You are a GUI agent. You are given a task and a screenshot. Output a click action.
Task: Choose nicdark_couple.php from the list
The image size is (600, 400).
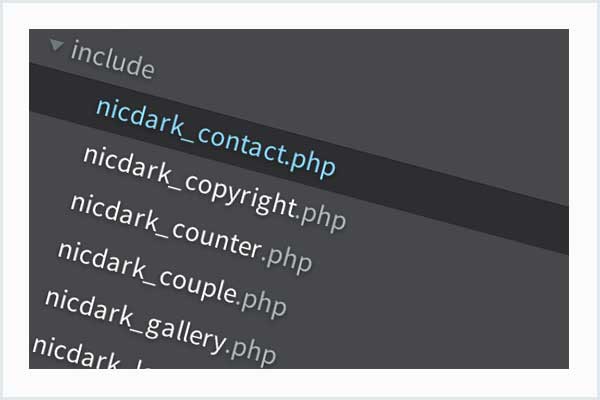click(171, 280)
